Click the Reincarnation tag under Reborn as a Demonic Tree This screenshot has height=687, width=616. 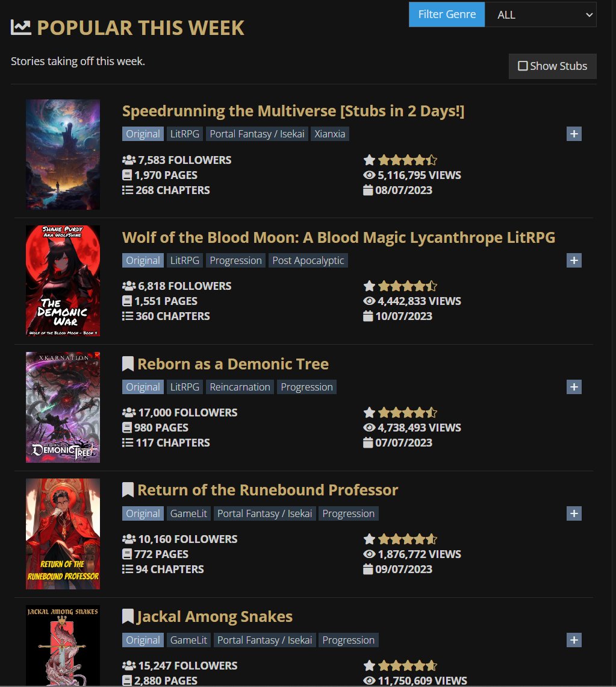(240, 386)
